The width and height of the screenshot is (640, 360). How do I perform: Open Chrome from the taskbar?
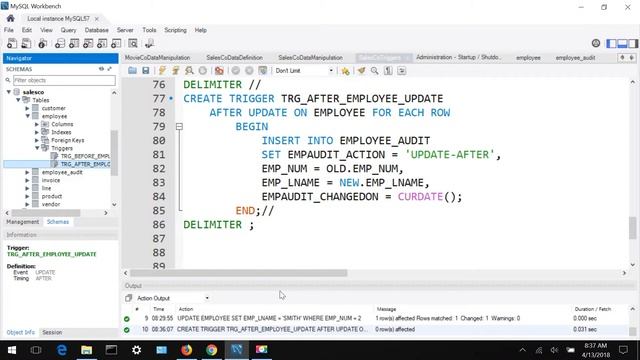coord(211,350)
